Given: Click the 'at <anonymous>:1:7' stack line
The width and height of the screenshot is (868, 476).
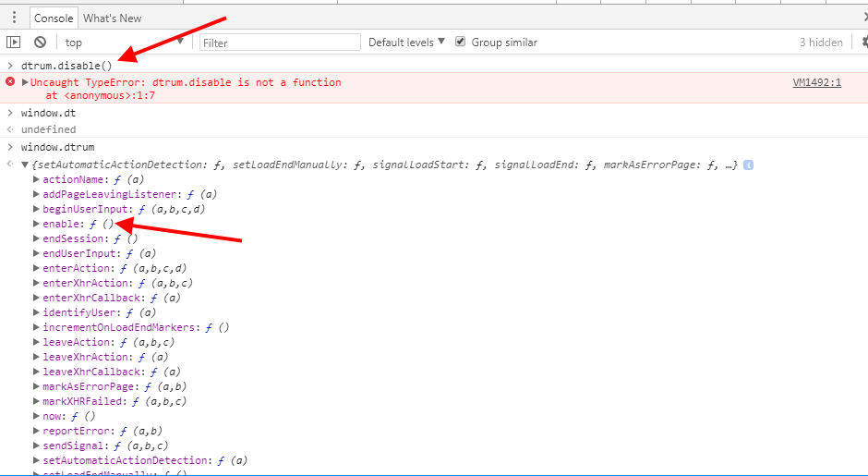Looking at the screenshot, I should [101, 95].
